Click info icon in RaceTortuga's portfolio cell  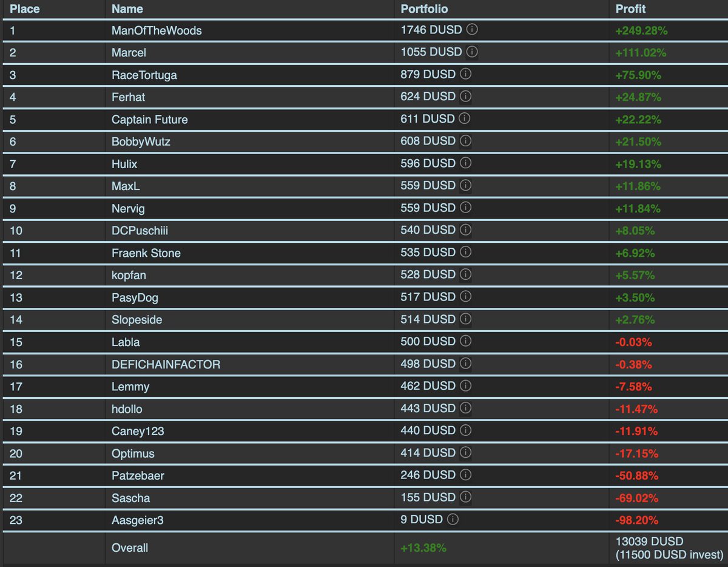pyautogui.click(x=465, y=74)
